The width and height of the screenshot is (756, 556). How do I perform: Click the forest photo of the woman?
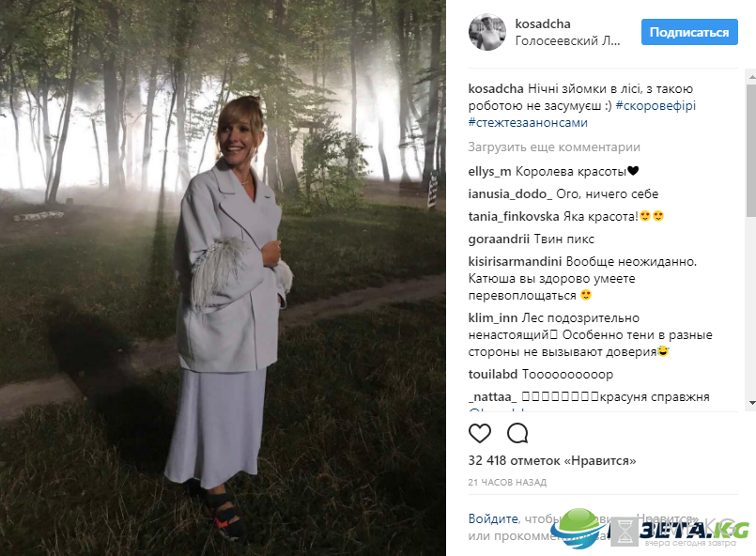(223, 278)
